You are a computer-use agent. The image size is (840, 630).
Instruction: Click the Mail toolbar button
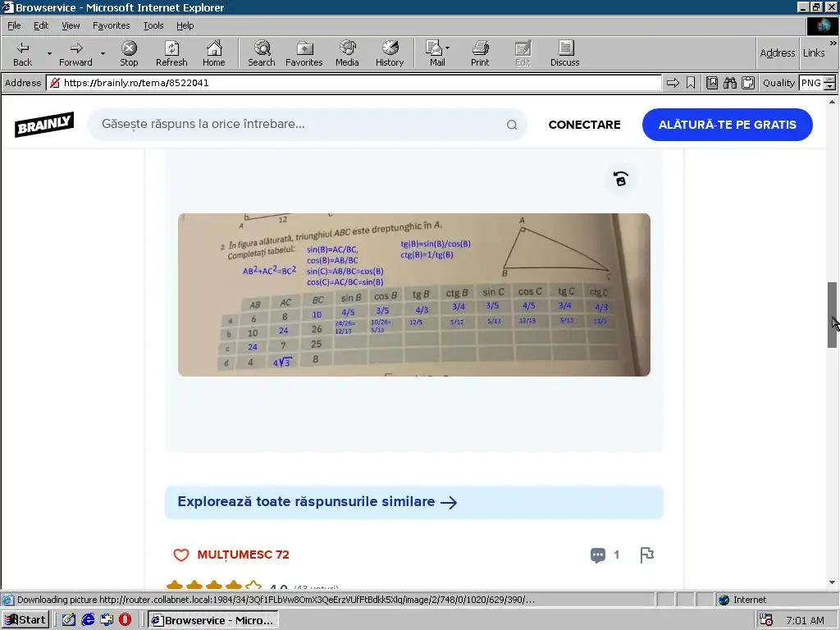(x=435, y=53)
